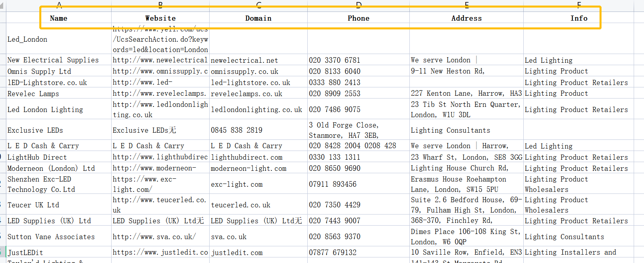Select the 23 Tib St address cell

click(467, 109)
